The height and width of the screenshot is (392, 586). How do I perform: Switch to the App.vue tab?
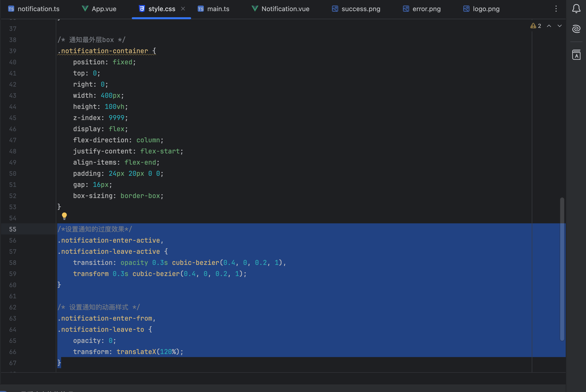click(104, 9)
